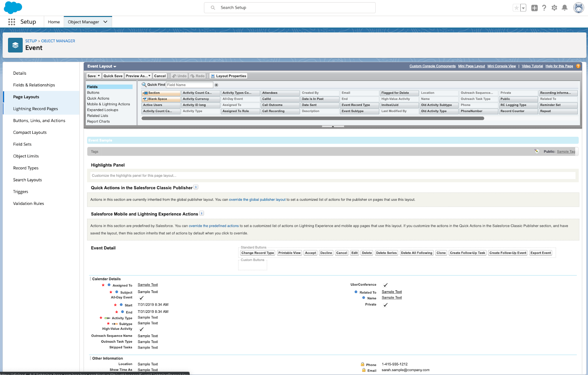
Task: Open the global actions plus icon
Action: click(534, 8)
